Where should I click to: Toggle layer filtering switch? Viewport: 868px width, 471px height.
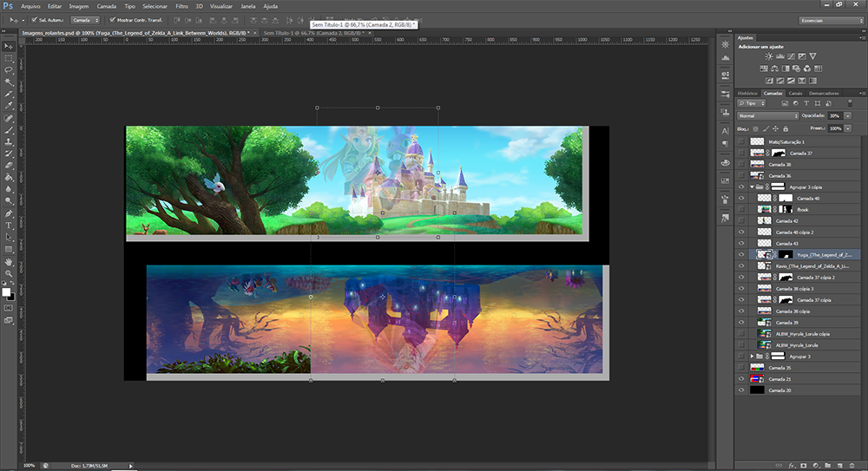(x=851, y=103)
